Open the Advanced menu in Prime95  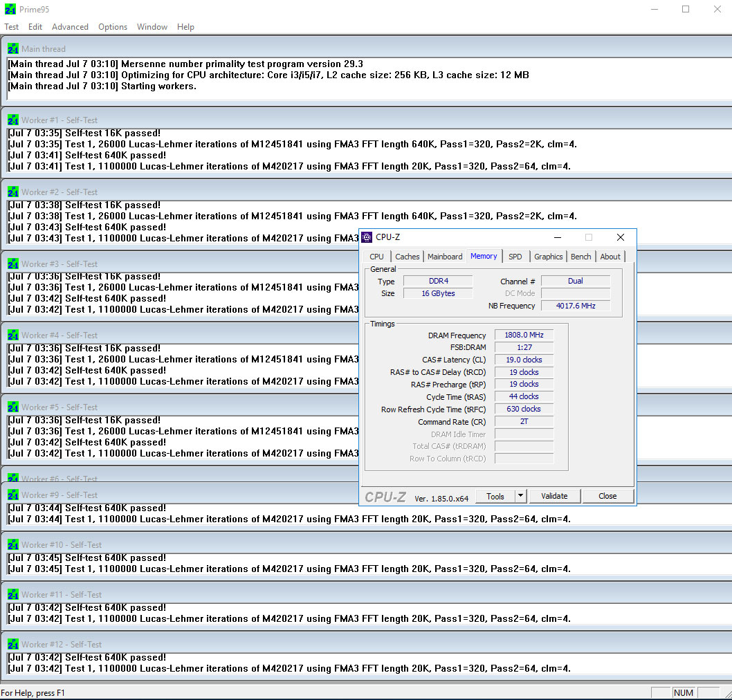click(70, 27)
